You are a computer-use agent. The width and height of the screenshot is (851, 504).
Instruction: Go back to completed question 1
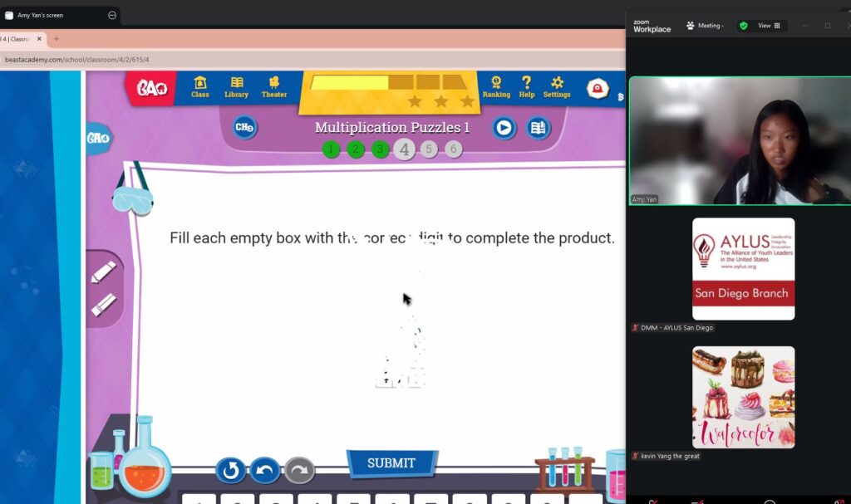[x=332, y=149]
